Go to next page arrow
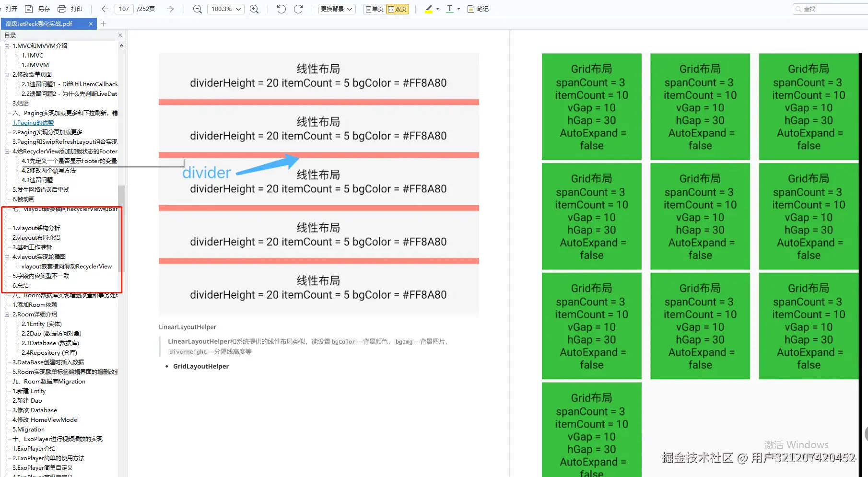868x477 pixels. click(170, 9)
